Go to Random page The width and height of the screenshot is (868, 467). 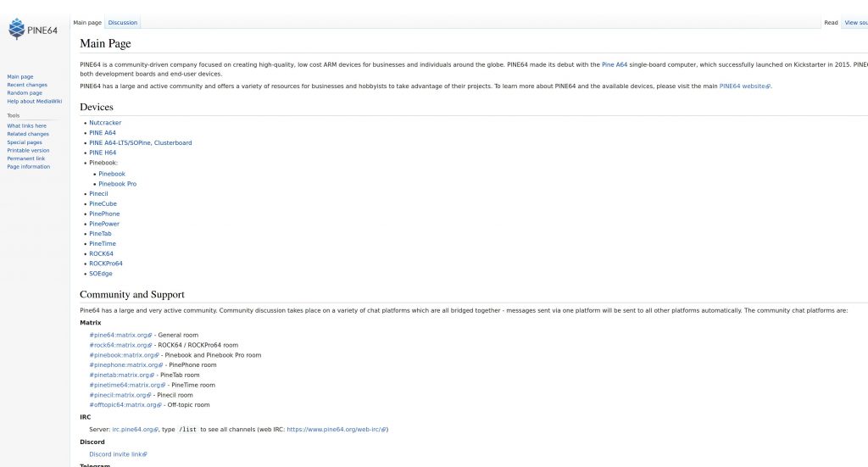[x=25, y=93]
